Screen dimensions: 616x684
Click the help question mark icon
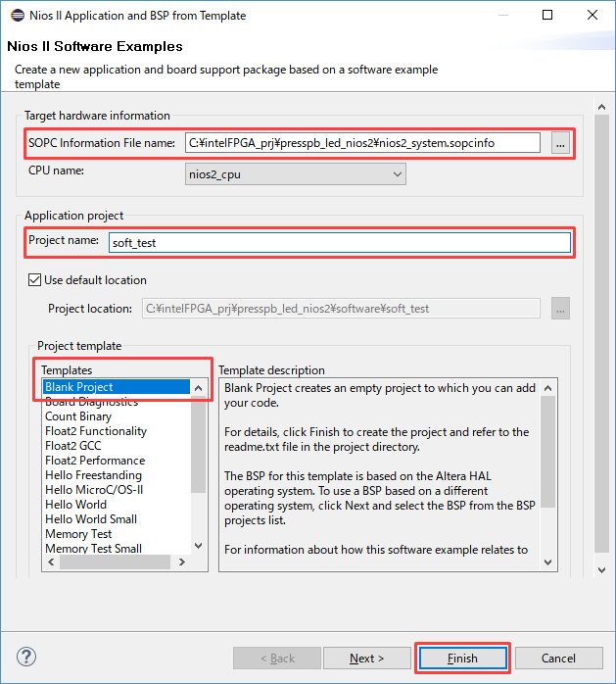click(26, 657)
